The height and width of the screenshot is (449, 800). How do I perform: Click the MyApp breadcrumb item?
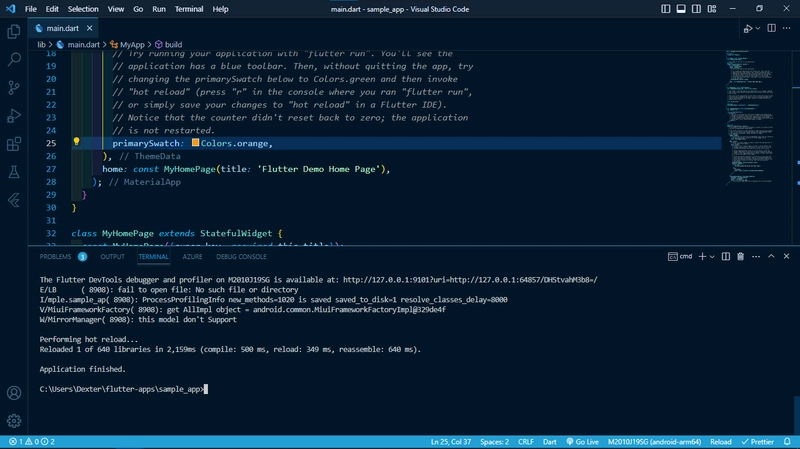[132, 45]
